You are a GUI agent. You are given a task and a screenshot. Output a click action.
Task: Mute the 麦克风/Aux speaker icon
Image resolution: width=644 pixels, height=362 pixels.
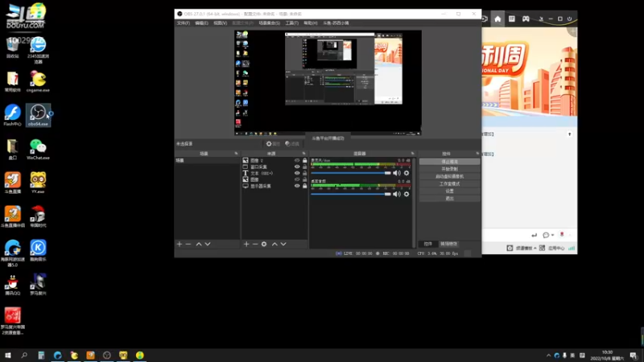point(397,173)
